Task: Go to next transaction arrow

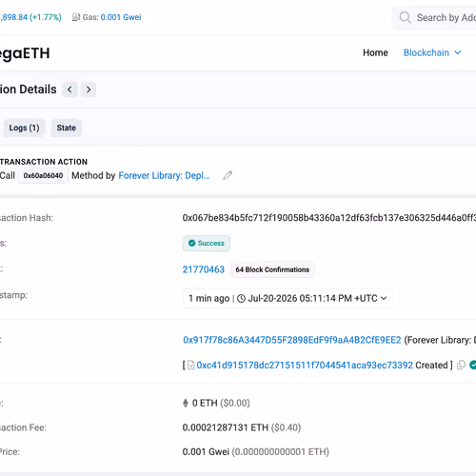Action: [89, 89]
